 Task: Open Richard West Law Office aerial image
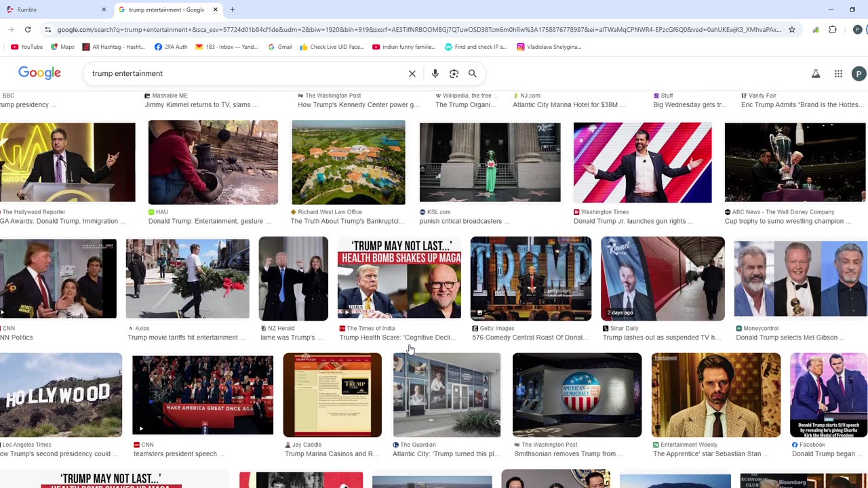point(349,162)
